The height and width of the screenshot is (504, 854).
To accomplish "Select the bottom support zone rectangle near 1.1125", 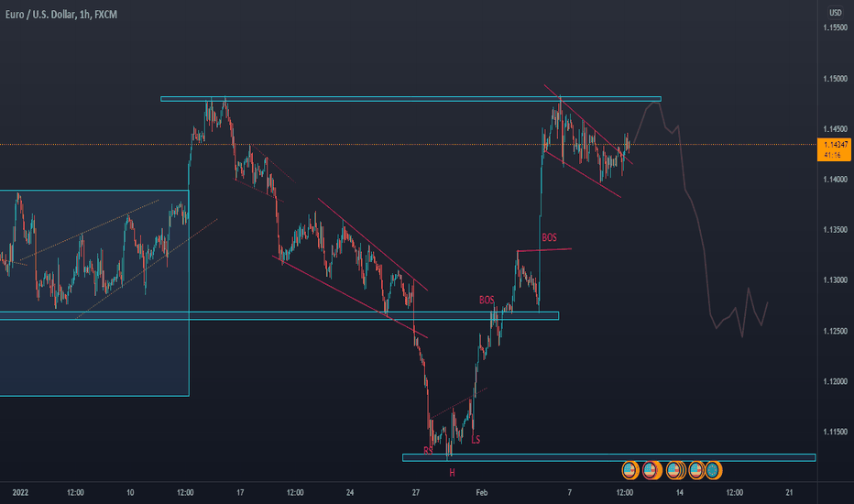I will (x=609, y=457).
